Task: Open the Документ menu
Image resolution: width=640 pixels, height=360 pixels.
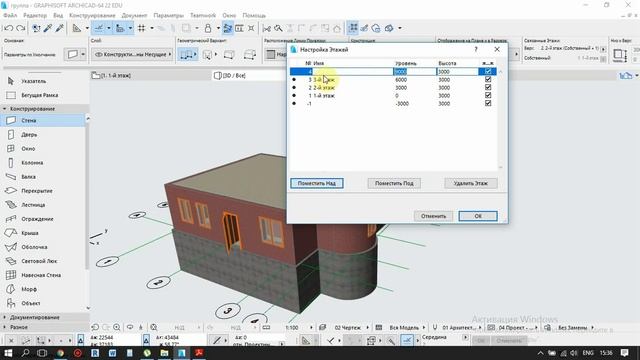Action: pyautogui.click(x=134, y=15)
